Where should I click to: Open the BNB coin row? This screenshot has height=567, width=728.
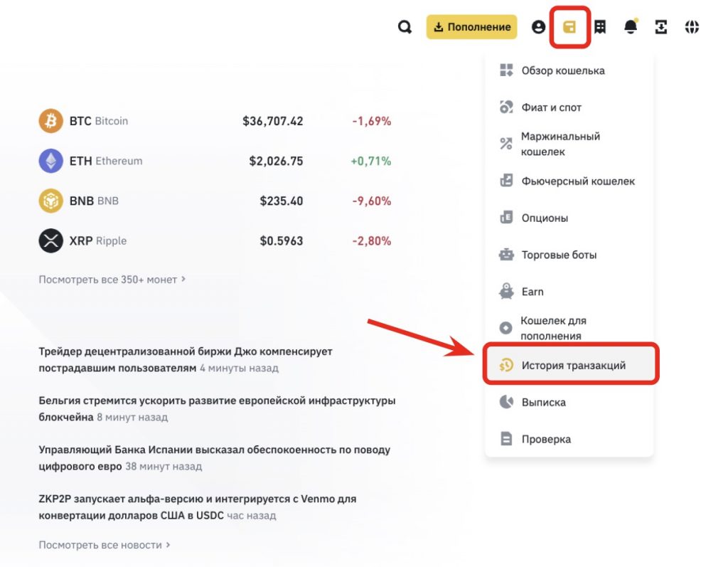215,201
